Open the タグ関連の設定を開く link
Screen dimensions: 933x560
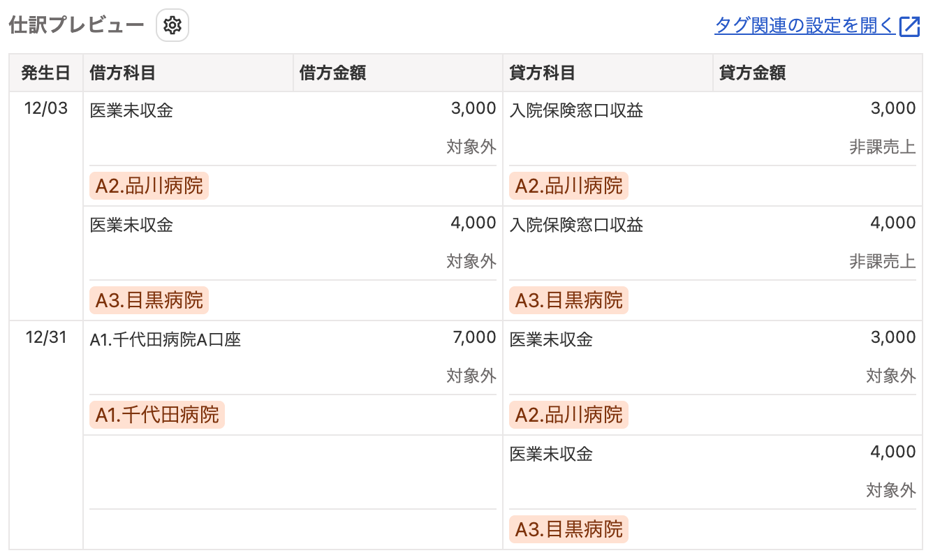(805, 26)
